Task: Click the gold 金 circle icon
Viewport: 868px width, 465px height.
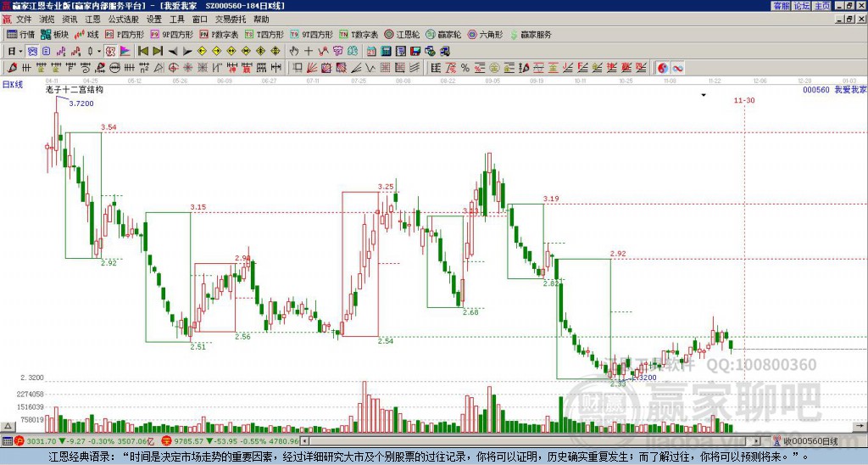Action: click(494, 68)
